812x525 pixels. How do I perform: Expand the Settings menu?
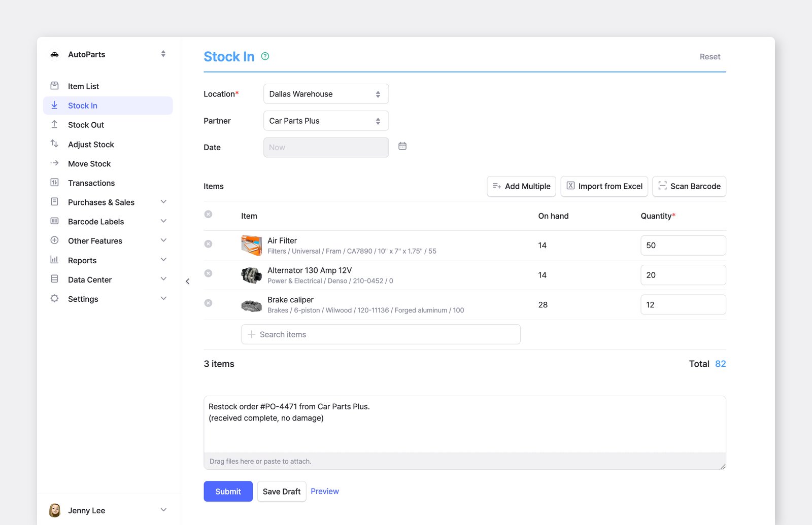pyautogui.click(x=108, y=299)
